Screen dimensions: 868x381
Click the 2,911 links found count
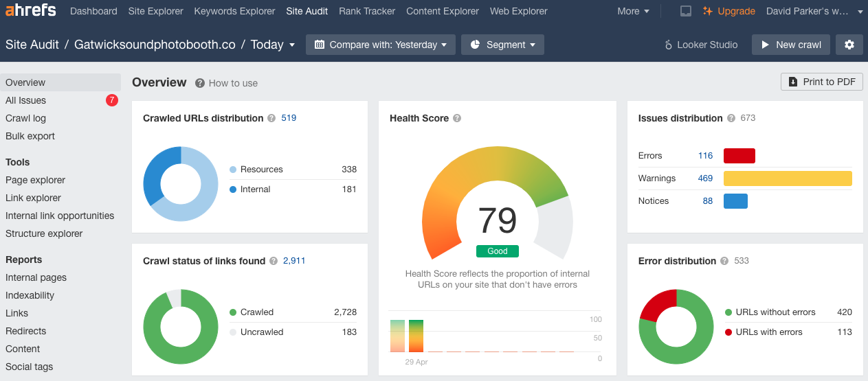point(294,261)
